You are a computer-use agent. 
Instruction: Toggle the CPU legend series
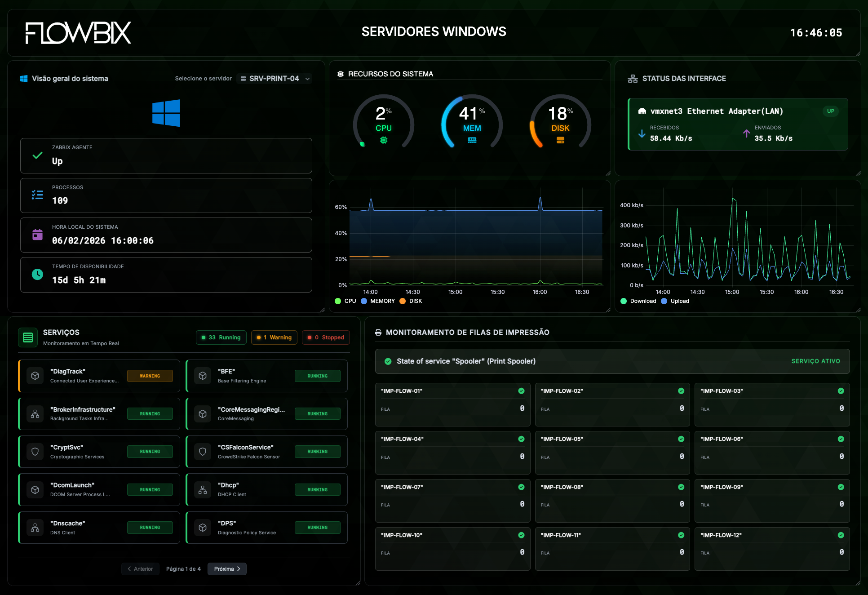point(345,301)
